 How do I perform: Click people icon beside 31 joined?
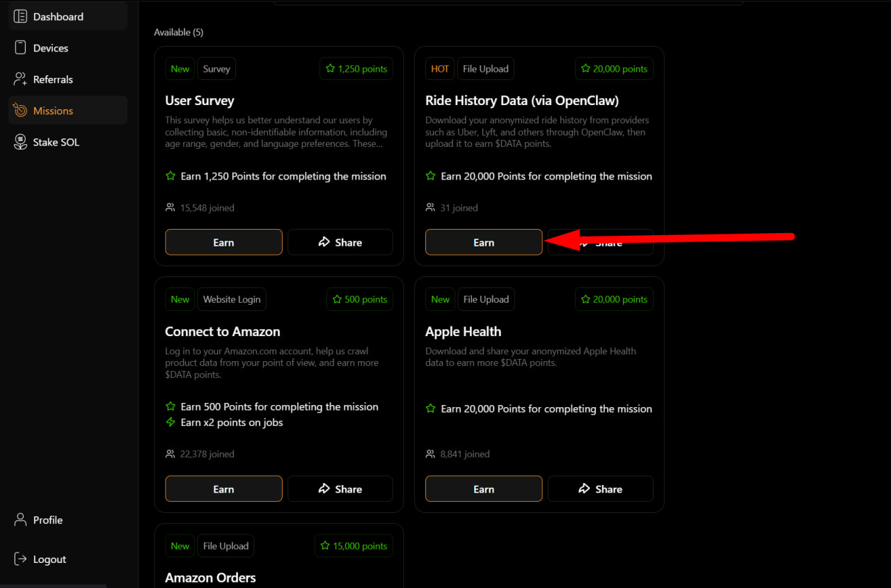pyautogui.click(x=430, y=207)
